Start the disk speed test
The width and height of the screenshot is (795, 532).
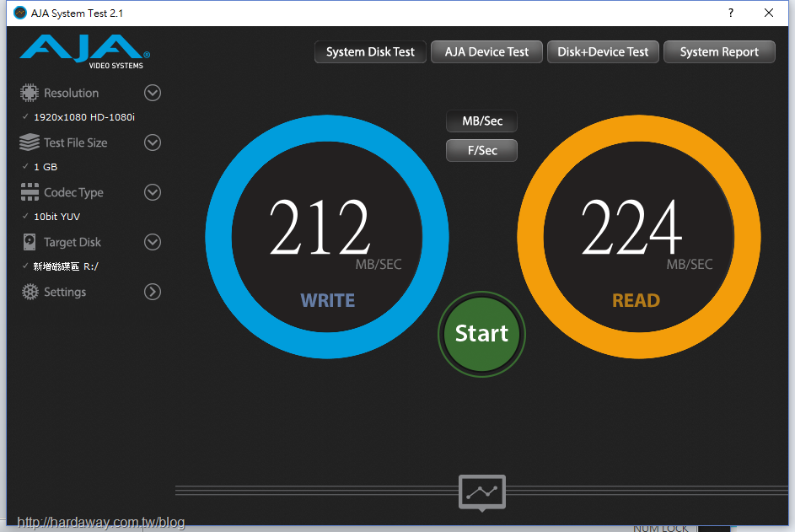pyautogui.click(x=481, y=334)
